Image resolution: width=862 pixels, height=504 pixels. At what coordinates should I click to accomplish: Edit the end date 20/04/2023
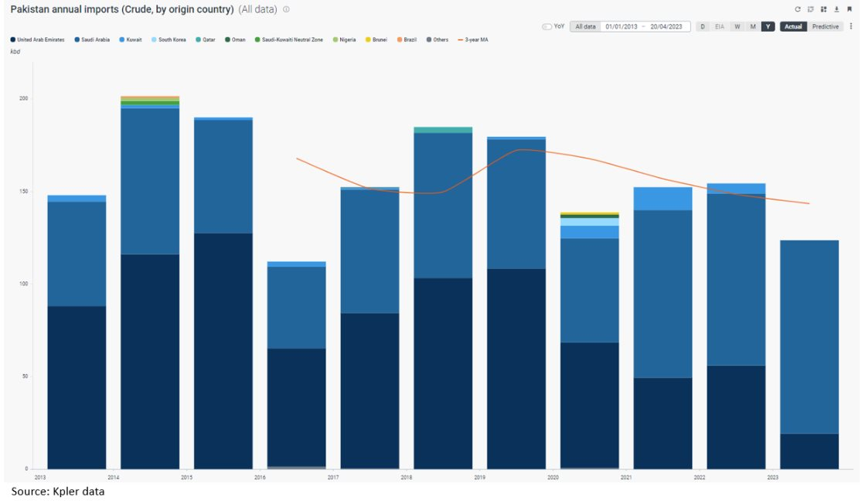point(666,26)
